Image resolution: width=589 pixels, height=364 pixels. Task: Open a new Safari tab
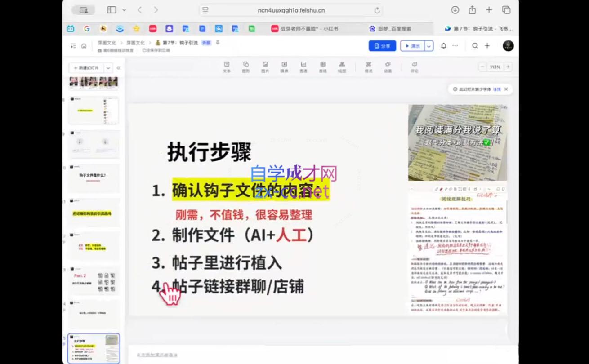(489, 10)
